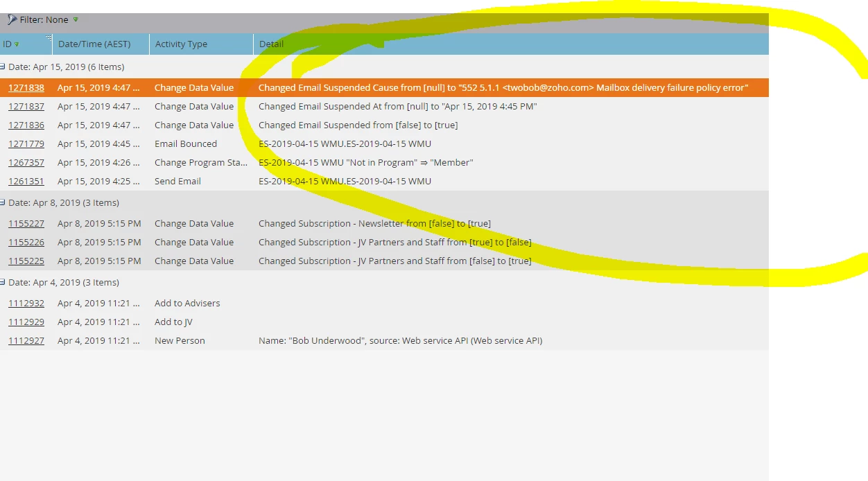Open activity ID 1271837
The width and height of the screenshot is (868, 481).
pyautogui.click(x=26, y=107)
